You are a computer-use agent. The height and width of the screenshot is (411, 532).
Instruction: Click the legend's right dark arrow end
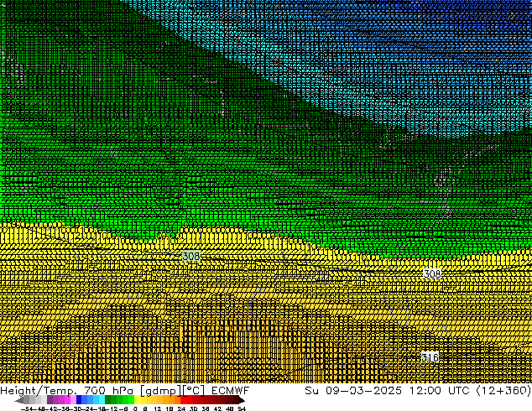click(242, 400)
